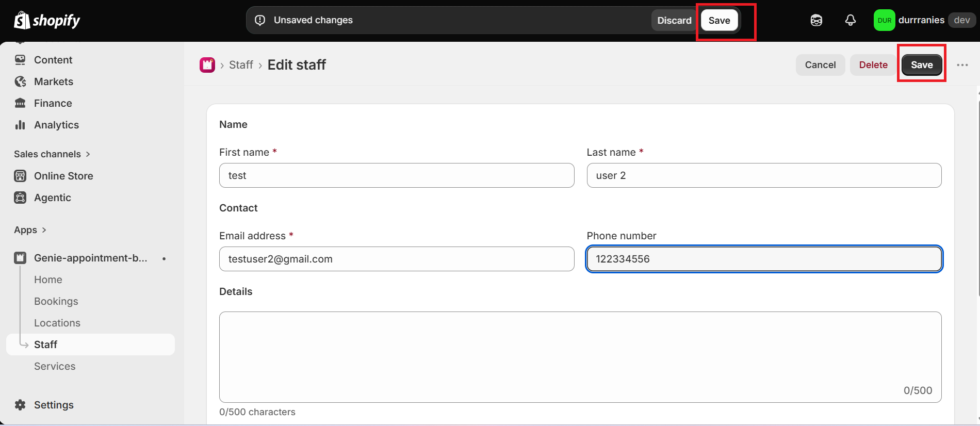Viewport: 980px width, 426px height.
Task: Click the Genie-appointment app icon in sidebar
Action: [20, 258]
